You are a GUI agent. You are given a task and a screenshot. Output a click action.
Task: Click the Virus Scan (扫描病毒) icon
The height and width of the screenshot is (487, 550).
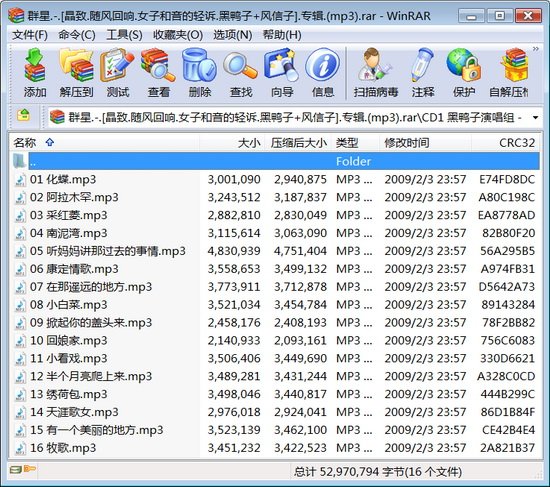tap(376, 73)
